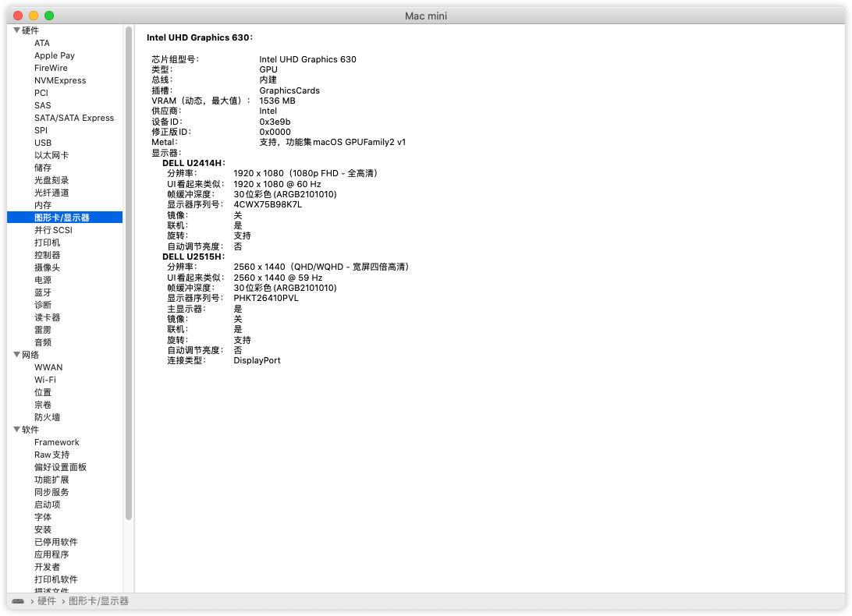This screenshot has height=616, width=852.
Task: Select 功能扩展 in the sidebar
Action: 51,480
